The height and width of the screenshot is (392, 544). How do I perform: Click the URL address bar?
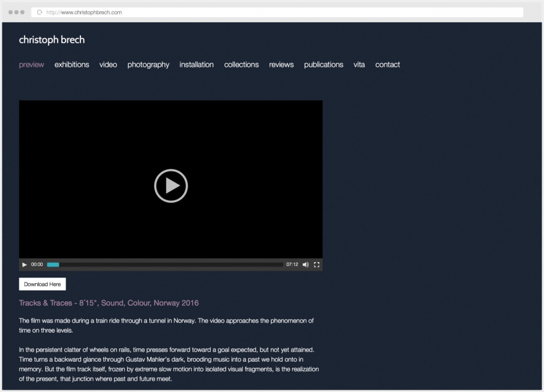[x=277, y=12]
